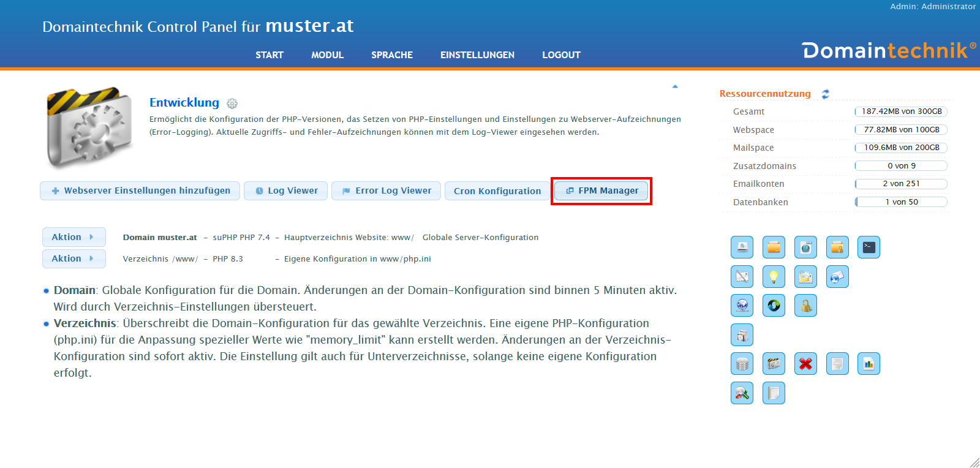This screenshot has width=980, height=468.
Task: Click Webserver Einstellungen hinzufügen button
Action: (x=140, y=191)
